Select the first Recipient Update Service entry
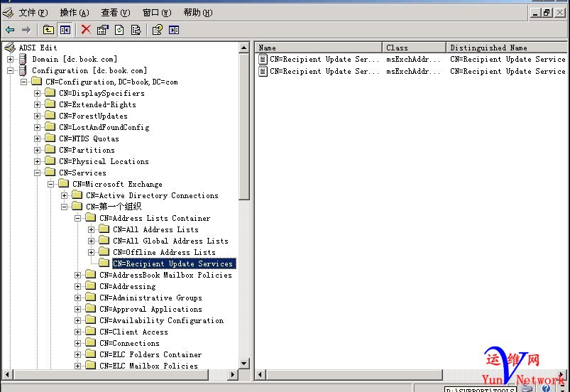This screenshot has height=392, width=570. tap(319, 60)
